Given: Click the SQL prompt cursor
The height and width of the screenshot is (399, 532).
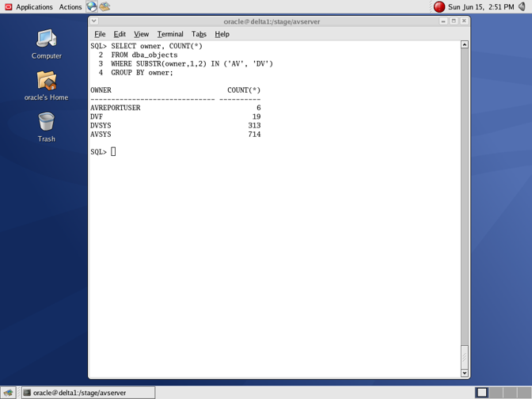Looking at the screenshot, I should point(113,152).
